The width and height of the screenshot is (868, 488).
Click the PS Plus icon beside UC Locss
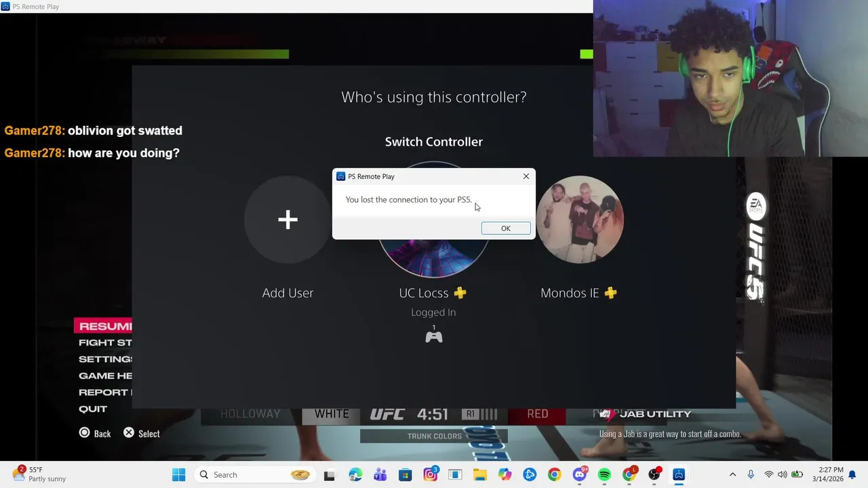click(x=460, y=293)
